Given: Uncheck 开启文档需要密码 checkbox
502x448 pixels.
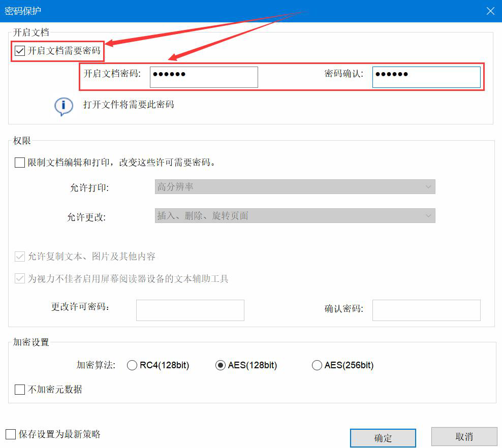Looking at the screenshot, I should (20, 51).
